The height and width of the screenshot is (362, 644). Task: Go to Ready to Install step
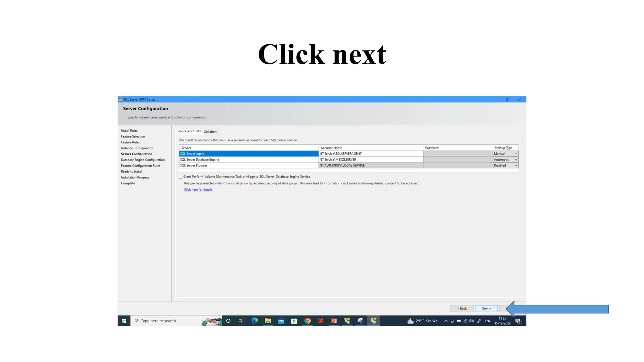[132, 172]
